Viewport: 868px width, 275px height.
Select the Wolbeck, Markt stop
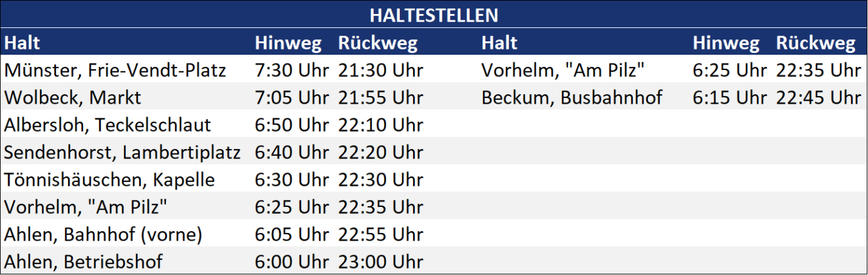tap(72, 97)
